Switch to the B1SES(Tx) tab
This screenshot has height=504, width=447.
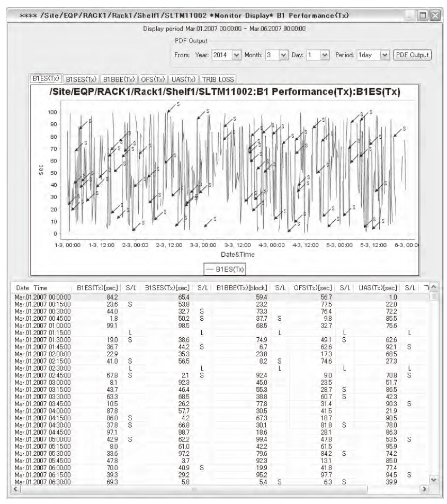(x=81, y=79)
